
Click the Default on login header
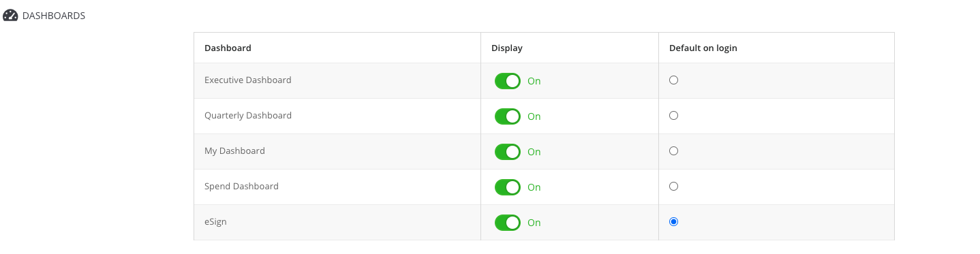pos(703,48)
